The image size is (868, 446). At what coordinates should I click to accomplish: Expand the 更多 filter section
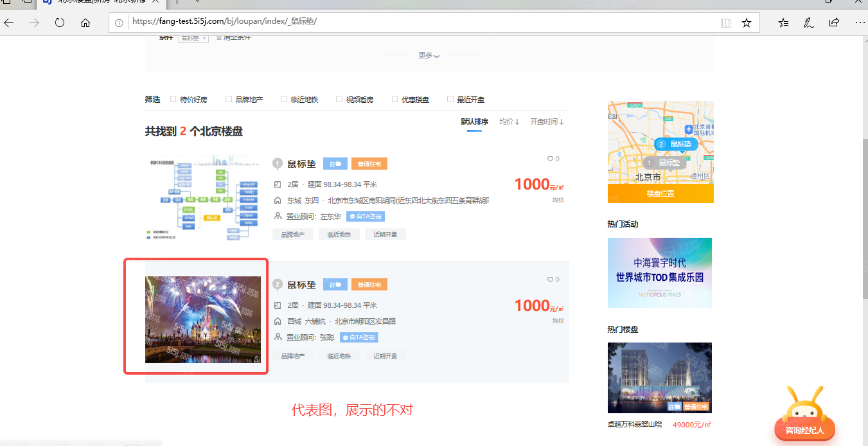point(429,56)
